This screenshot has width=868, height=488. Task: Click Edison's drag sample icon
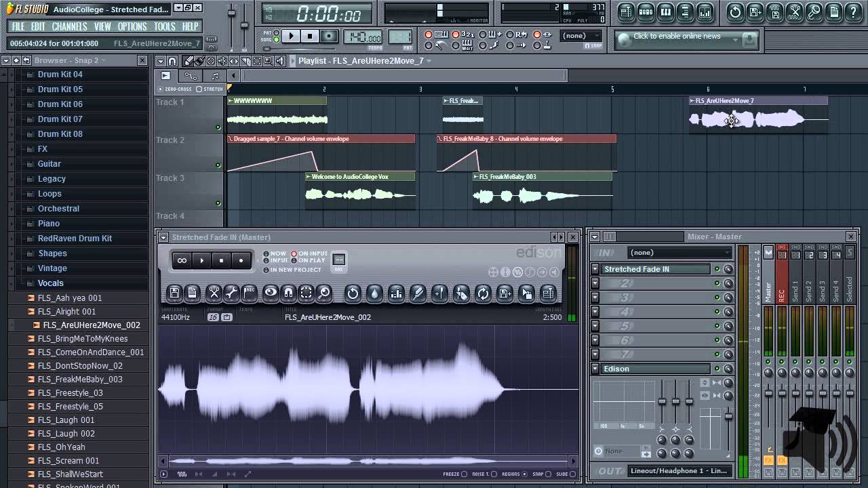click(526, 293)
